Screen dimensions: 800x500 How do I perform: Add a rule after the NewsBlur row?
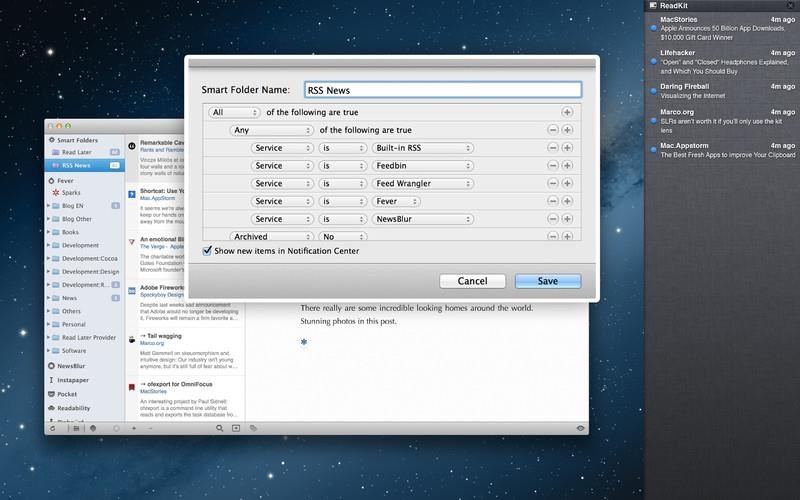(567, 219)
